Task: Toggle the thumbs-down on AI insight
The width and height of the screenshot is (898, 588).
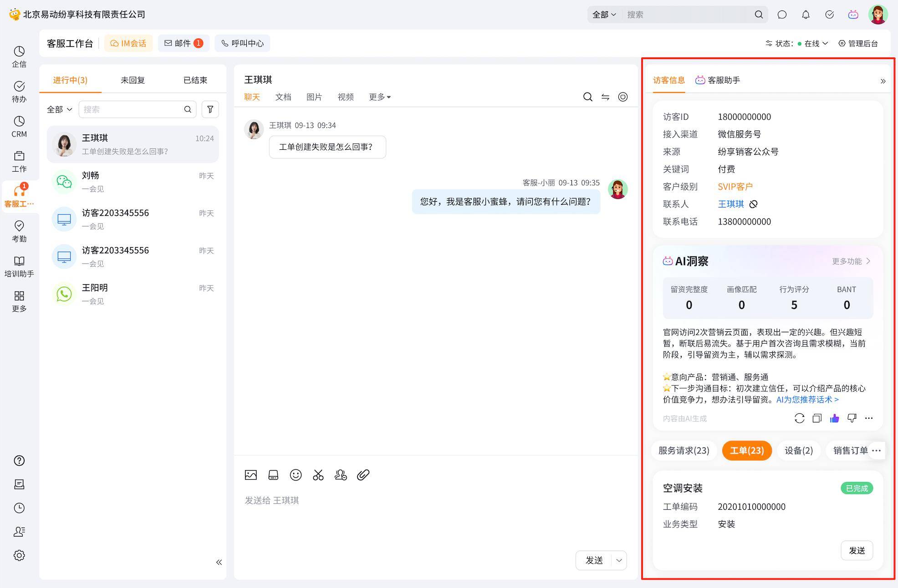Action: tap(852, 418)
